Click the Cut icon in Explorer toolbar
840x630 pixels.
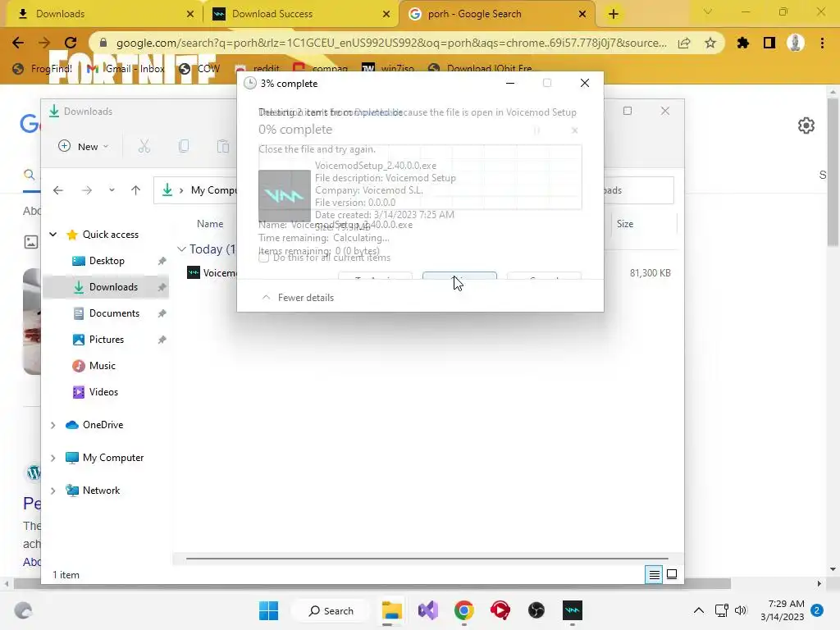point(144,146)
